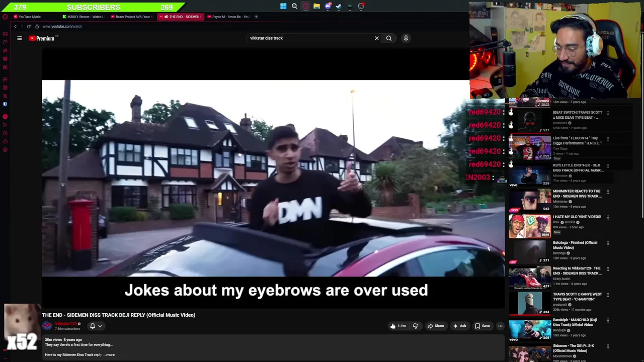Screen dimensions: 644x362
Task: Open Randolph - MANCHILD video title
Action: (x=575, y=322)
